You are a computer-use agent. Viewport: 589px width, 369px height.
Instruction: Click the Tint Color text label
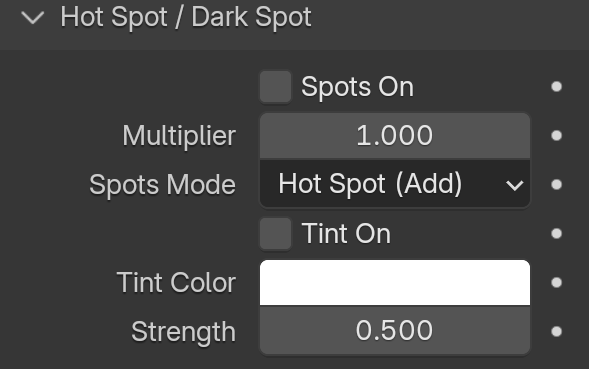tap(176, 283)
